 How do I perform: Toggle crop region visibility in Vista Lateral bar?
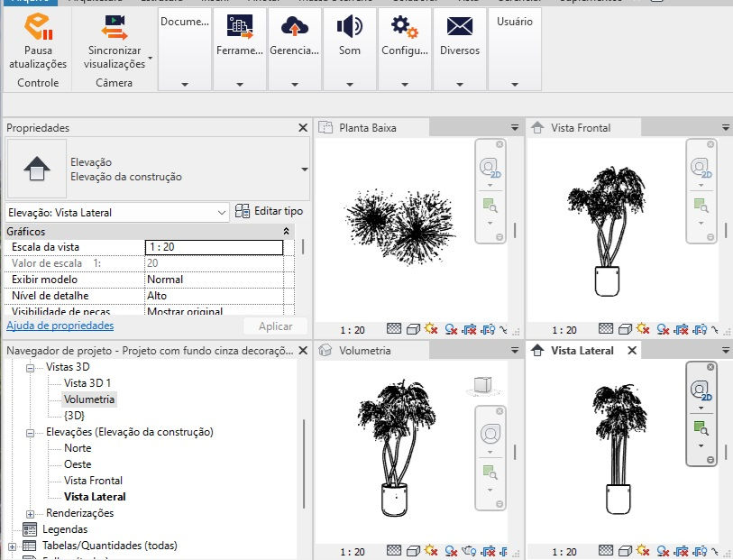(x=700, y=551)
